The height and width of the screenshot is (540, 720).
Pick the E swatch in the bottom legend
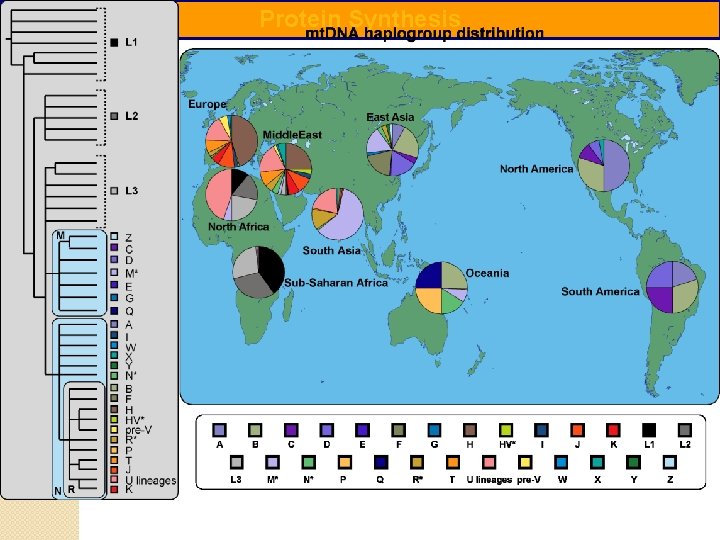click(x=362, y=430)
